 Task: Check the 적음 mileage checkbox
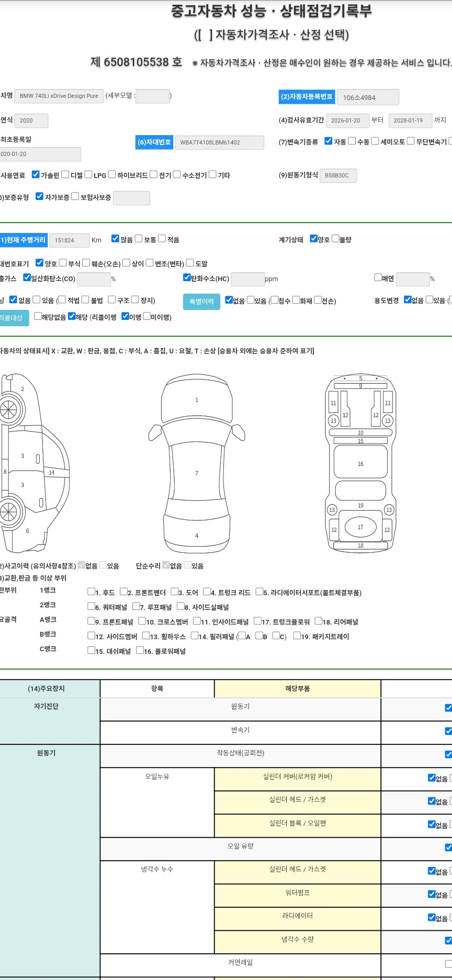pos(162,239)
